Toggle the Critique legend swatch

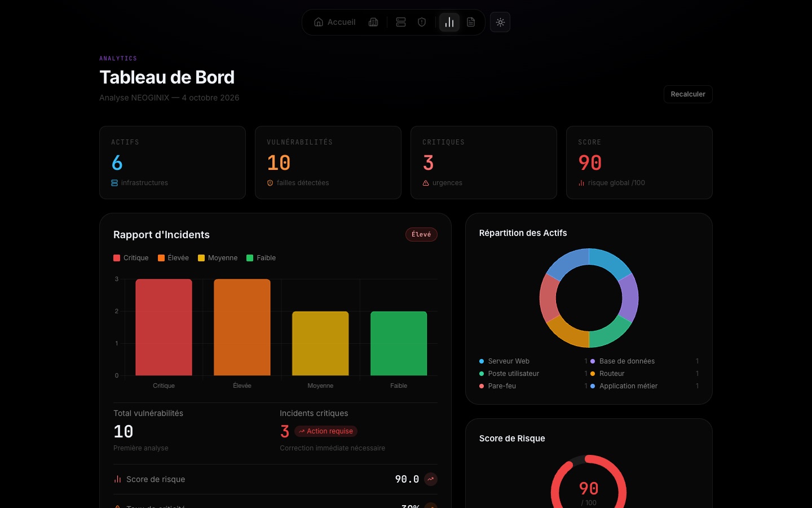117,258
